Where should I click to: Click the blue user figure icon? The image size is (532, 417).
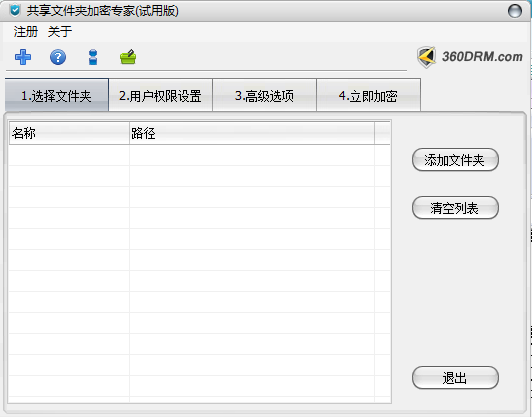pos(93,57)
